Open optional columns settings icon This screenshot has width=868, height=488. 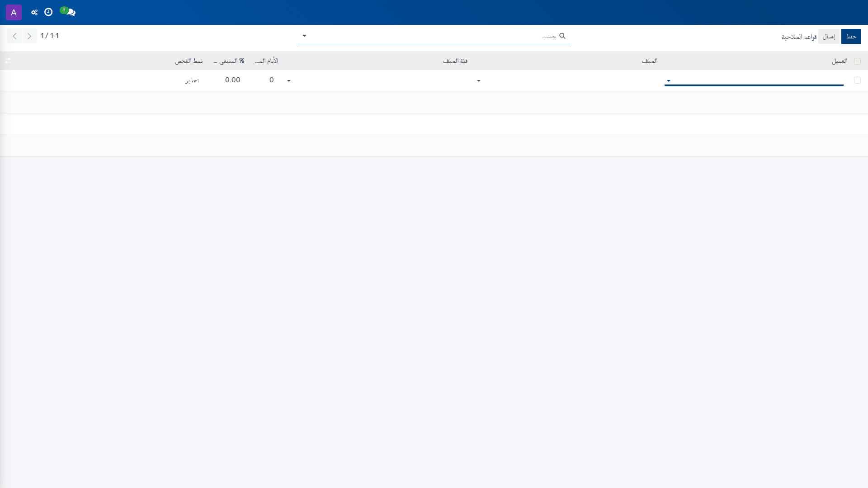click(8, 61)
